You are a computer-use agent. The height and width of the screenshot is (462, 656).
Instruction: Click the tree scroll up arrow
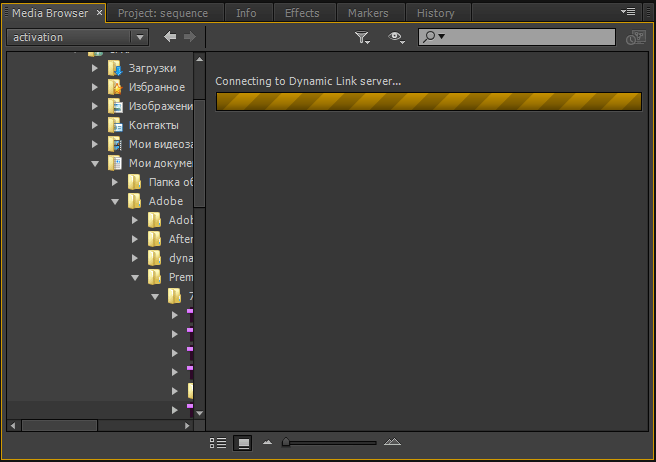point(200,59)
